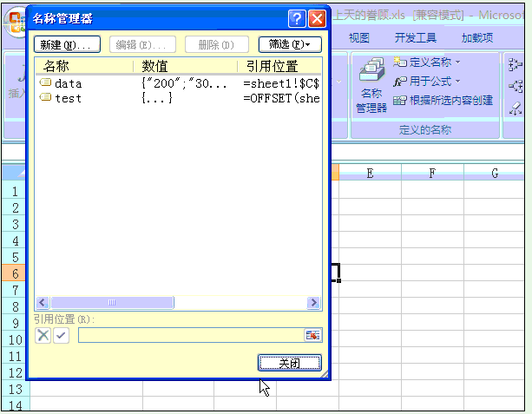The height and width of the screenshot is (414, 532).
Task: Sort by 名称 column header
Action: pyautogui.click(x=84, y=66)
